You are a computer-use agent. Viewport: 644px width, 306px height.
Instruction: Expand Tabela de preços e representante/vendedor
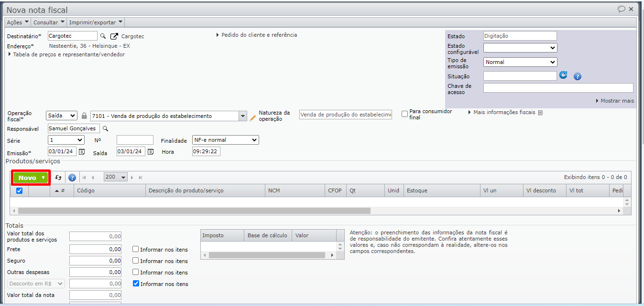[66, 54]
